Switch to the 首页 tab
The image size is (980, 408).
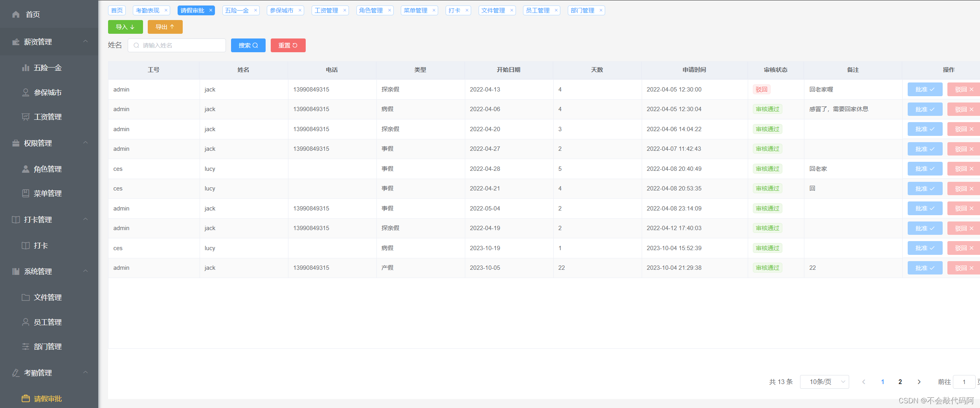tap(117, 11)
